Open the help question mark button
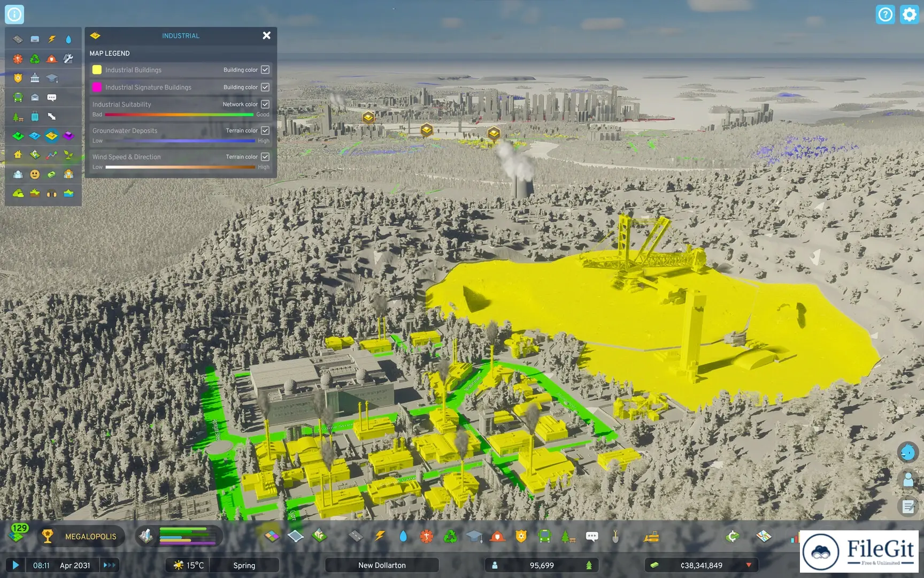This screenshot has height=578, width=924. (x=885, y=14)
